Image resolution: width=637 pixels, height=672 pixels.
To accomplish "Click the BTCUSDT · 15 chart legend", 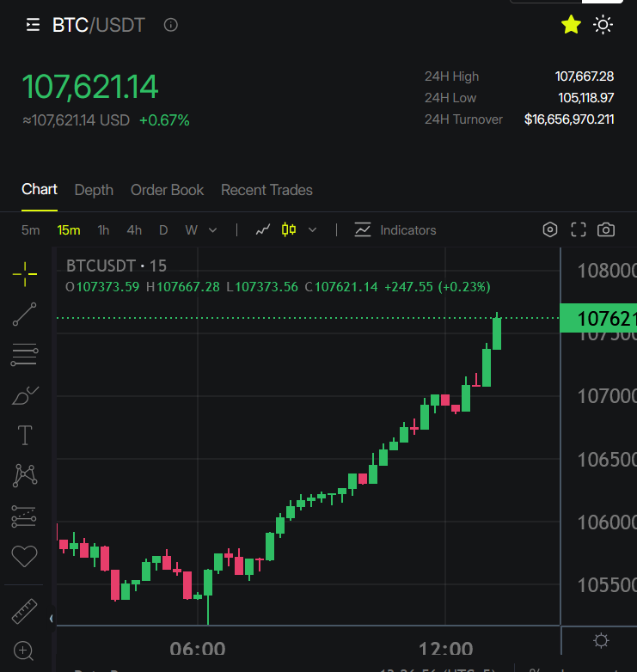I will tap(116, 266).
